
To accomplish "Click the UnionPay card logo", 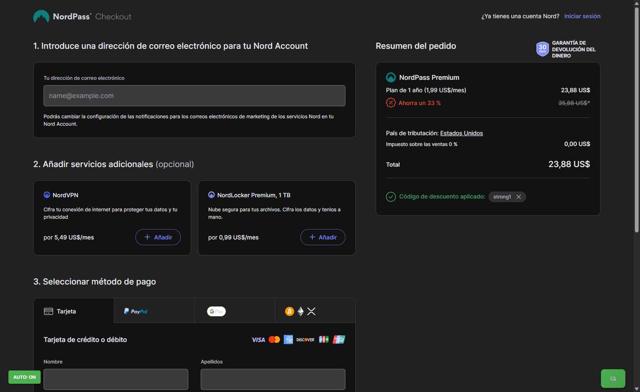I will [339, 340].
